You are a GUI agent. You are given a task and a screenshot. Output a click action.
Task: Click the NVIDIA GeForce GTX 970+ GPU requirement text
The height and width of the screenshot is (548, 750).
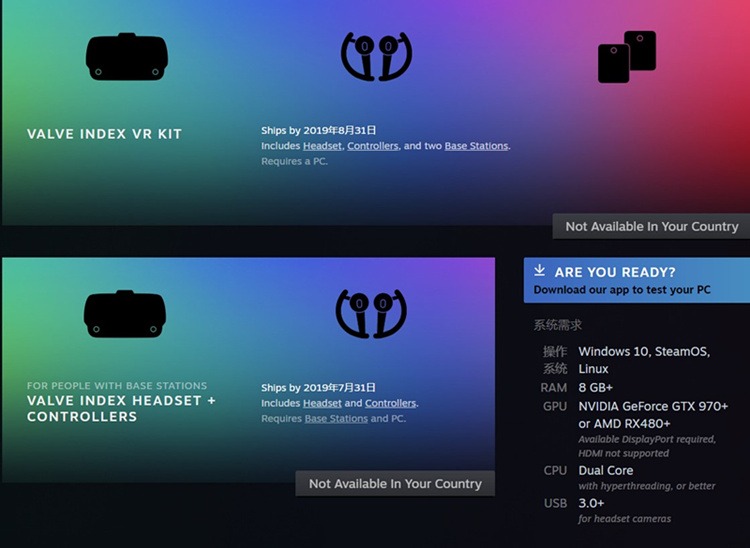click(x=653, y=406)
